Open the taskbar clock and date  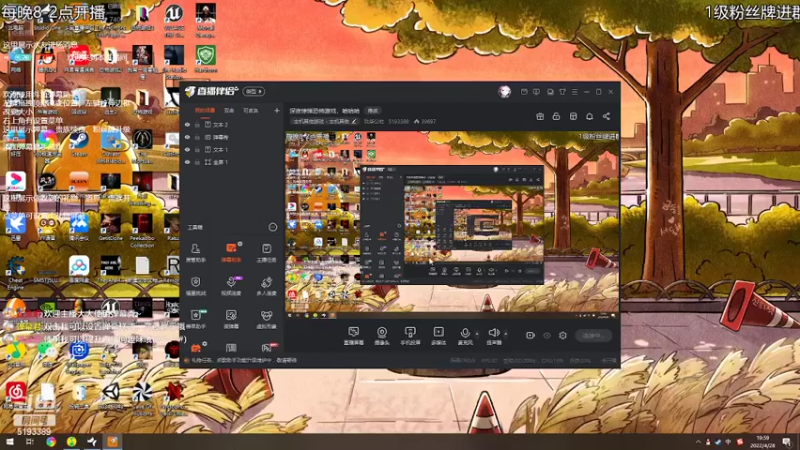click(x=762, y=442)
